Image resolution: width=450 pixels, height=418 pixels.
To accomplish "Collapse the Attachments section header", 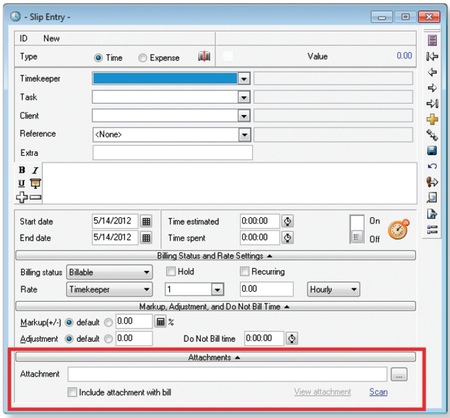I will tap(215, 357).
